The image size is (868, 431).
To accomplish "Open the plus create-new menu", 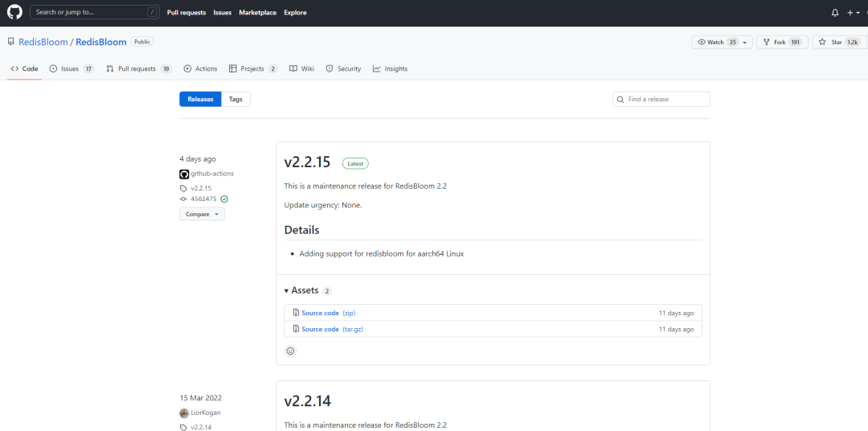I will coord(853,13).
